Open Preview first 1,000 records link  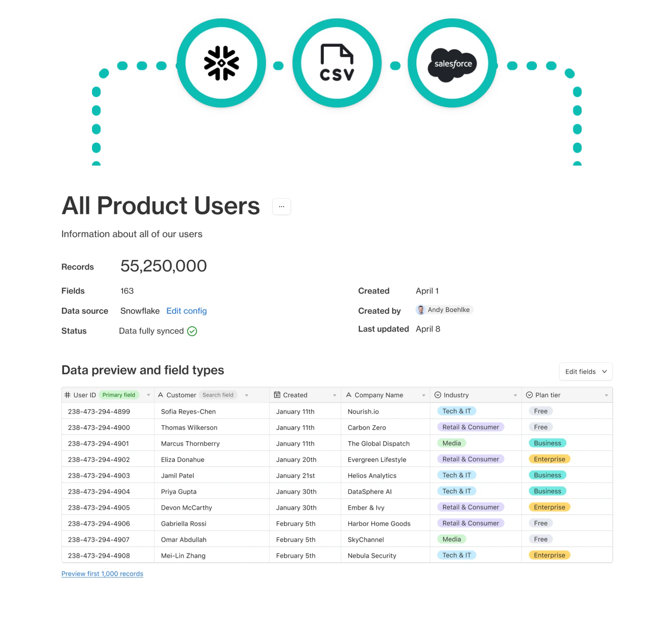(x=102, y=574)
